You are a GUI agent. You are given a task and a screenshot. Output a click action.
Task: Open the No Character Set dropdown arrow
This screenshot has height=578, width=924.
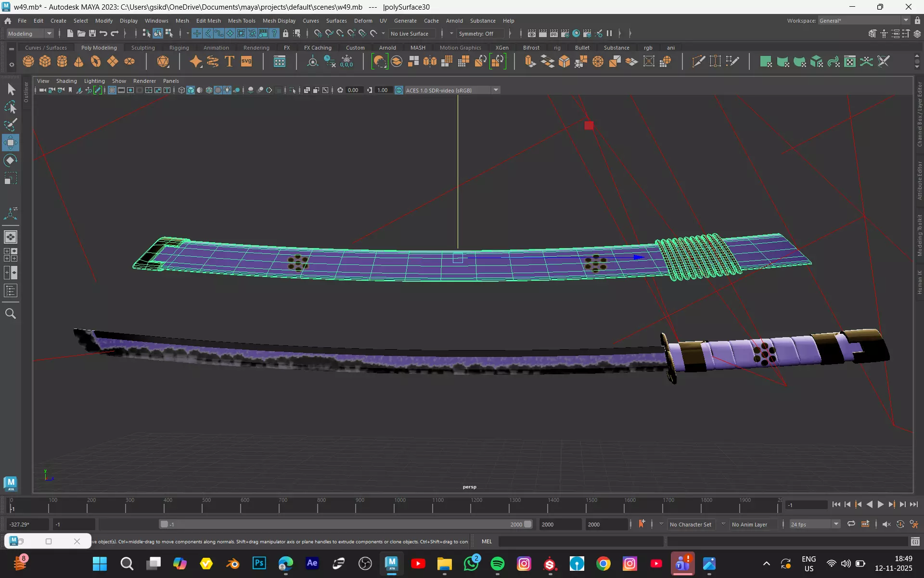pyautogui.click(x=661, y=524)
